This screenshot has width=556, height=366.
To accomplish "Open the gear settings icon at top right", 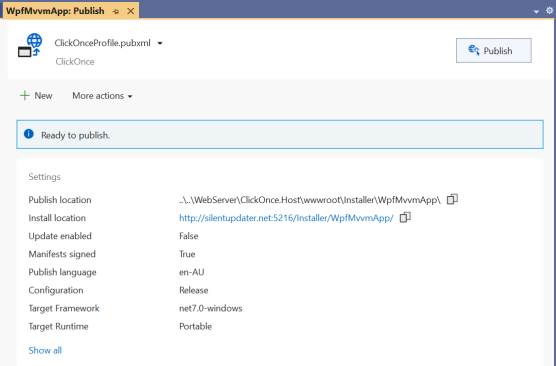I will click(x=549, y=11).
